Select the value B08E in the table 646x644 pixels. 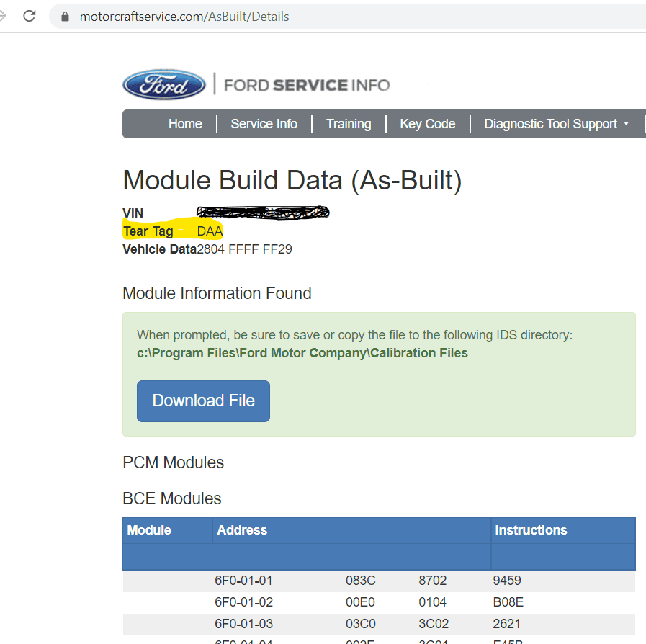coord(508,602)
